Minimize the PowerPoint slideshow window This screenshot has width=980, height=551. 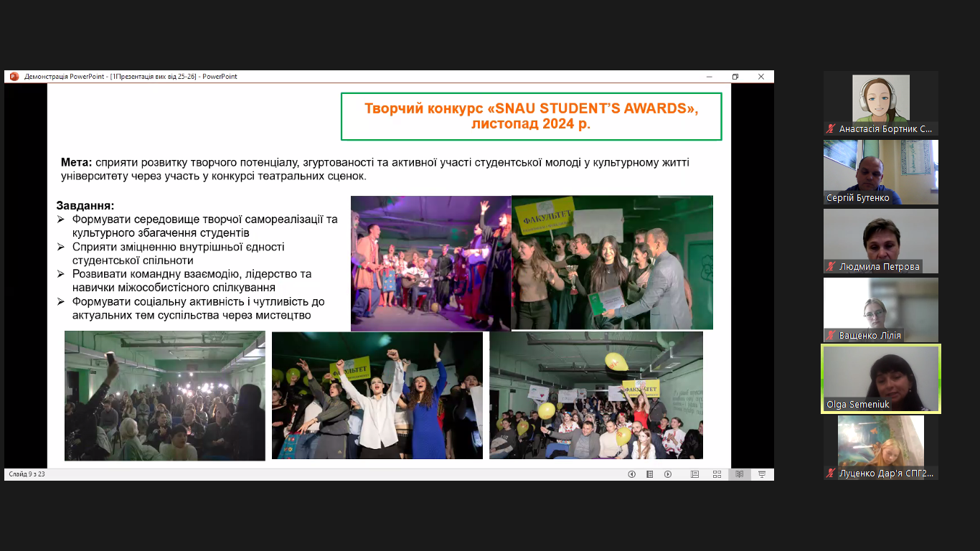click(x=710, y=77)
